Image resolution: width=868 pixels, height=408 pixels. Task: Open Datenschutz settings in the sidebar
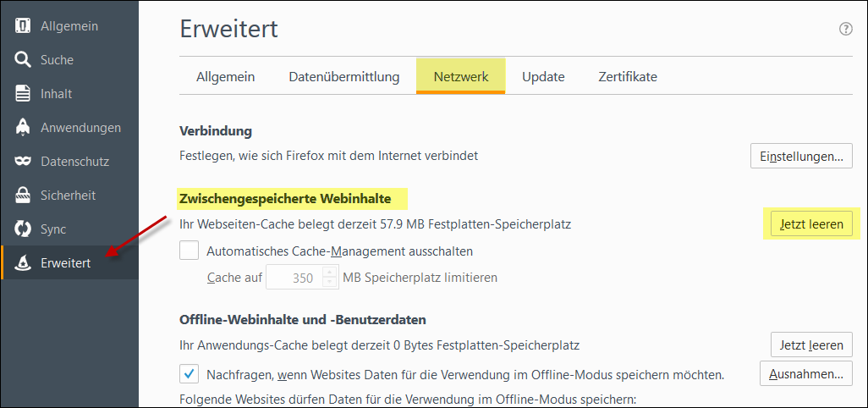coord(69,162)
